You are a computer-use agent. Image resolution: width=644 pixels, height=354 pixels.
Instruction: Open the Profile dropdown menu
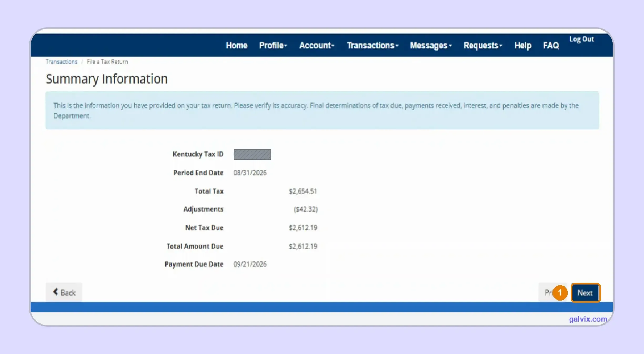(273, 46)
